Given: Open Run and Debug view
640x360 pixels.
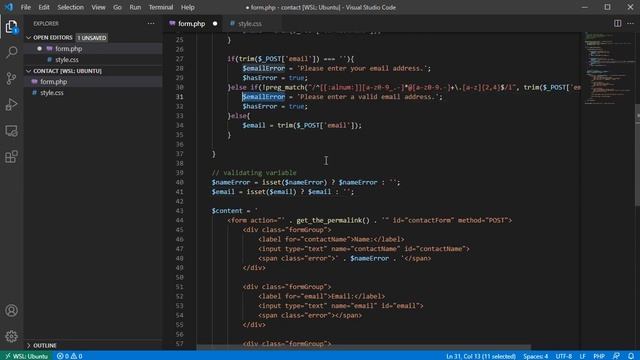Looking at the screenshot, I should point(11,104).
